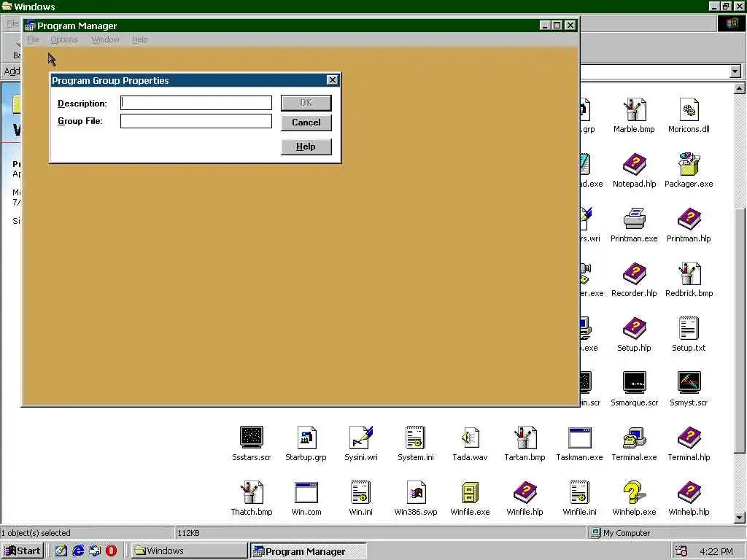Viewport: 747px width, 560px height.
Task: Click Cancel in Program Group Properties
Action: (306, 122)
